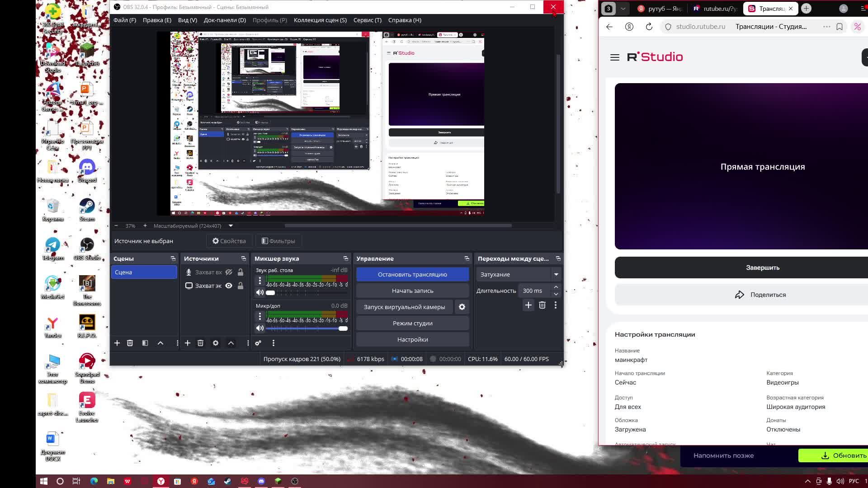Increase transition duration with stepper up arrow
This screenshot has height=488, width=868.
[556, 287]
